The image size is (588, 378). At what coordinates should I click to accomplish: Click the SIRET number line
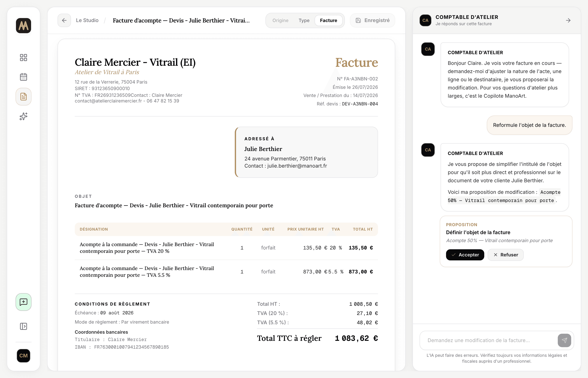tap(102, 88)
